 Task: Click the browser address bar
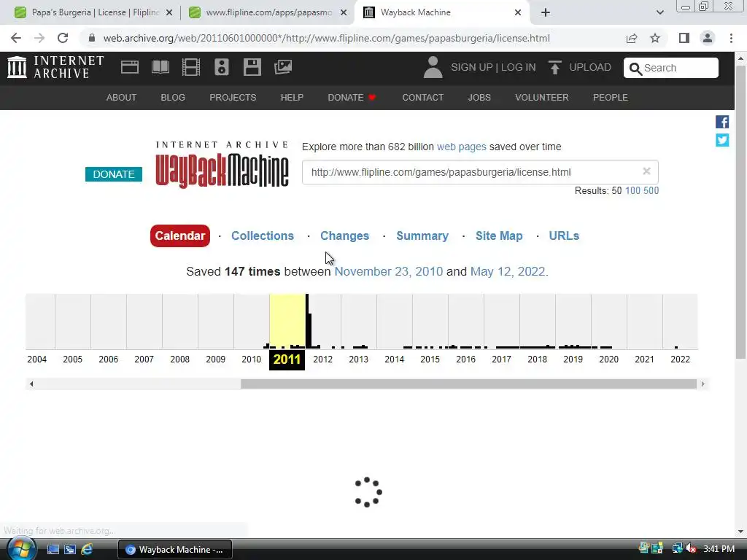(x=326, y=38)
